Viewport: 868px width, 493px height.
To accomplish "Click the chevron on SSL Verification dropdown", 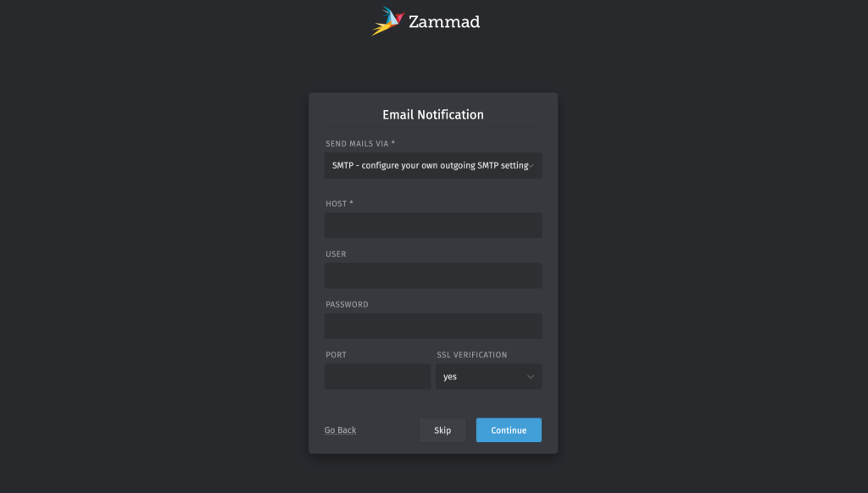I will 531,376.
